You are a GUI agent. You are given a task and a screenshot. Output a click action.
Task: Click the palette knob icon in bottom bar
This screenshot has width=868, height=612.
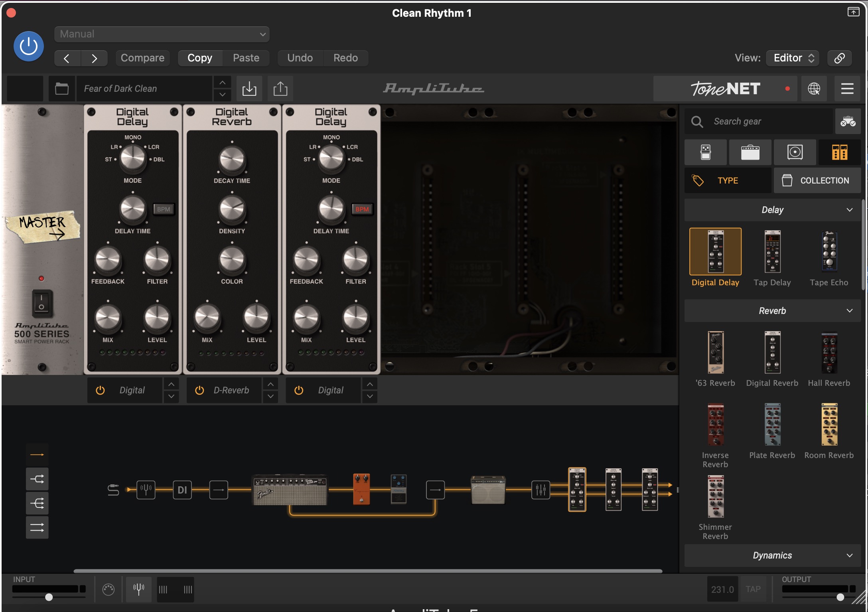tap(108, 589)
